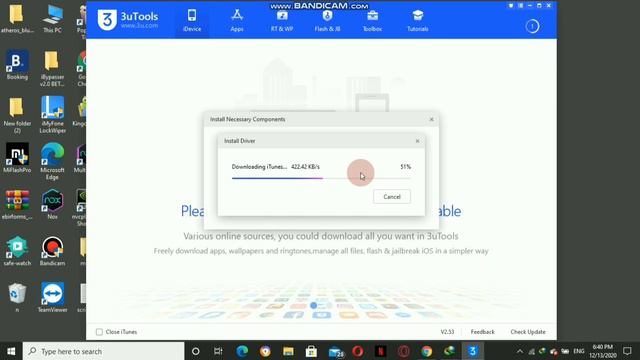Launch Edge from the taskbar

point(242,351)
